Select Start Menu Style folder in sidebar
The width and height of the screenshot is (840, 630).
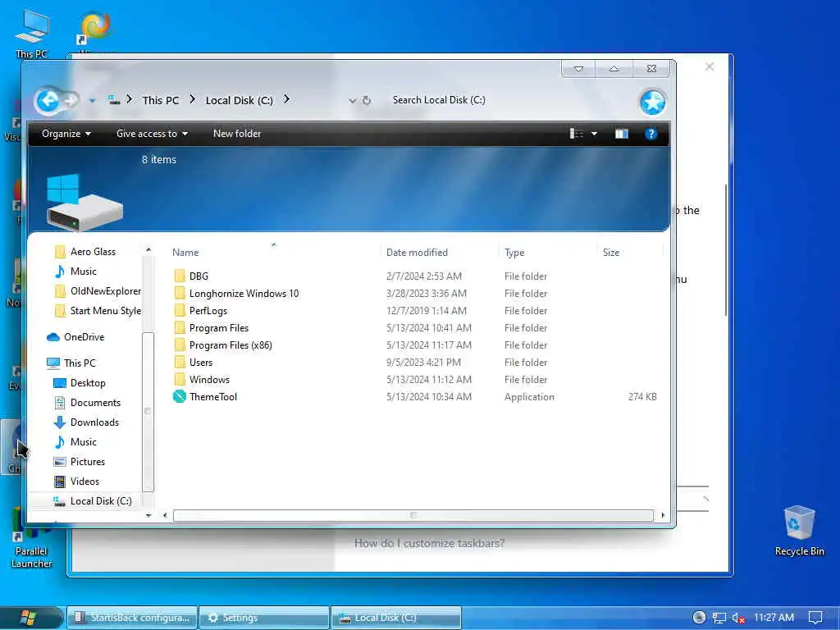98,311
